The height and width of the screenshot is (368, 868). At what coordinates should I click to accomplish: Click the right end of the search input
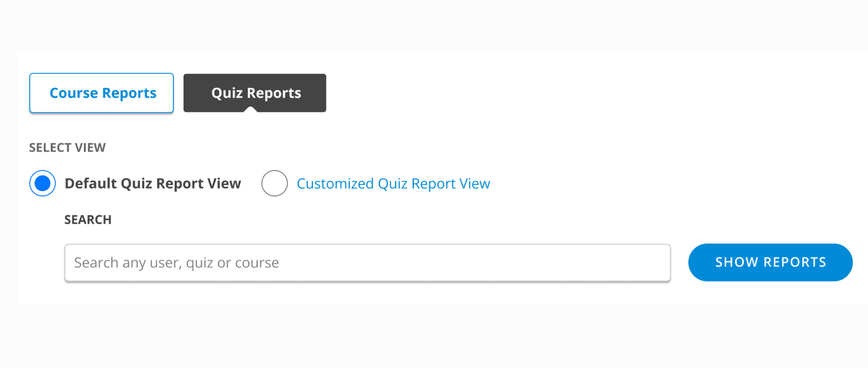(x=656, y=263)
